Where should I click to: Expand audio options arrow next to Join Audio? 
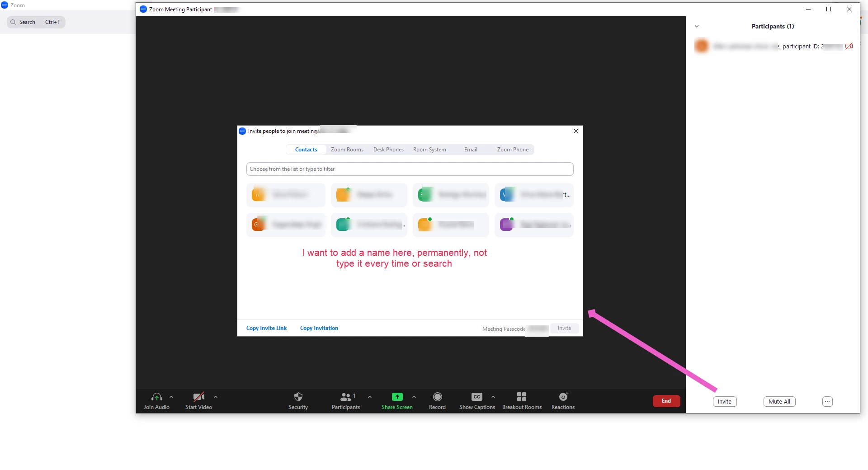(x=171, y=397)
